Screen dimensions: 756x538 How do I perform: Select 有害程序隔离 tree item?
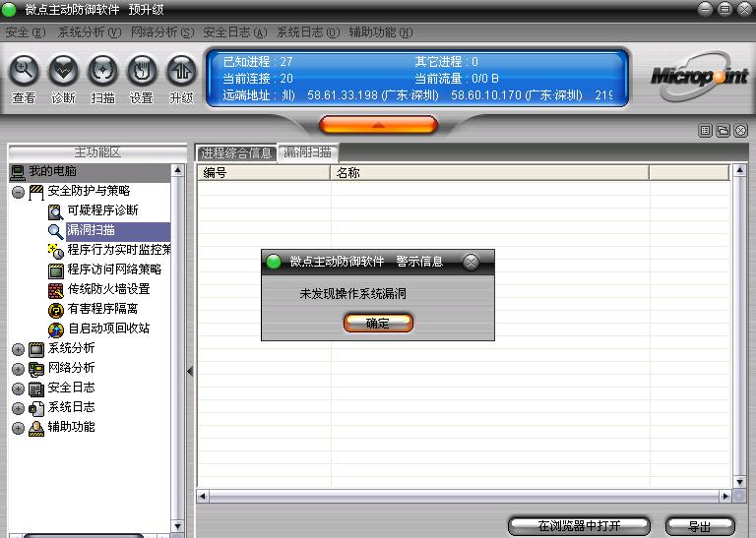[x=102, y=309]
